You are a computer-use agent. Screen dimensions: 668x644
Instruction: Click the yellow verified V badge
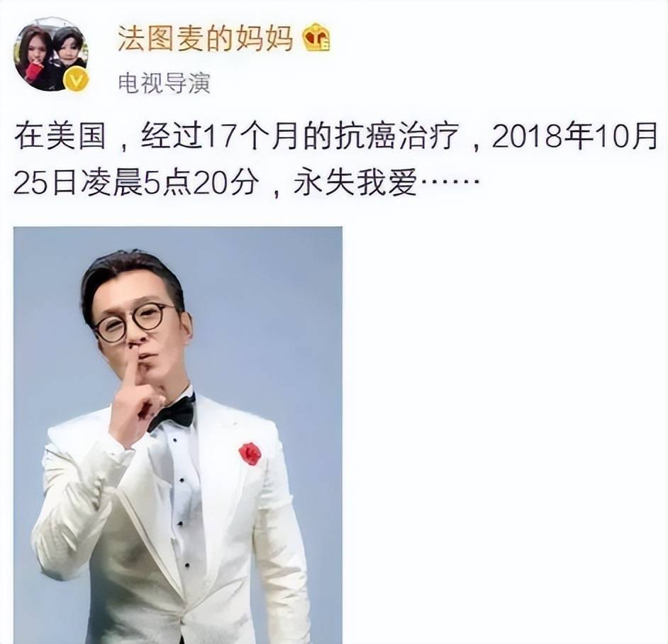coord(76,79)
